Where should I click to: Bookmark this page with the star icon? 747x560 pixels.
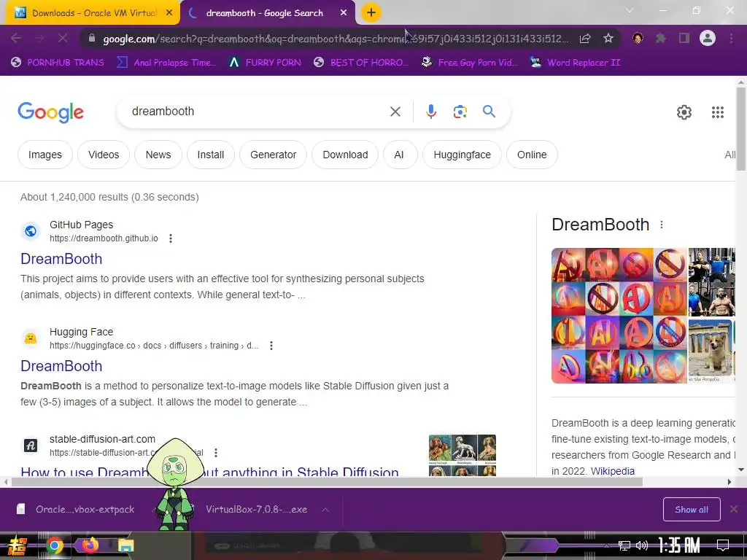(x=608, y=39)
